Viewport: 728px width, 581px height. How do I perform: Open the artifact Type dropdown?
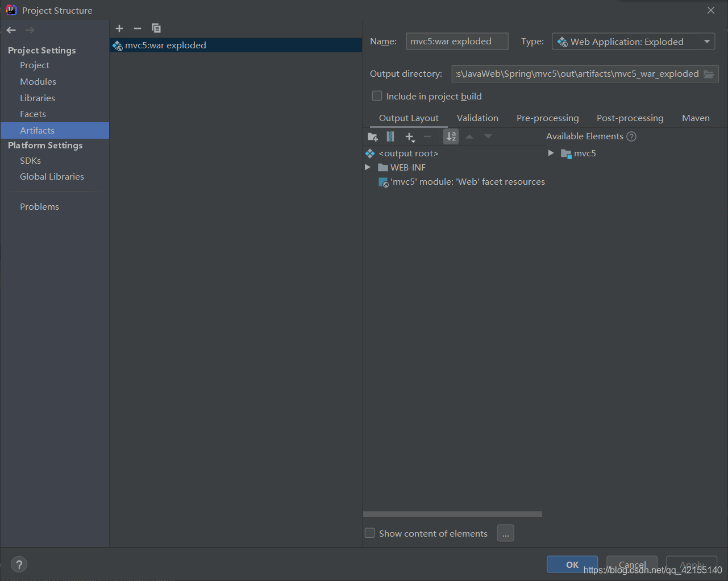point(633,42)
